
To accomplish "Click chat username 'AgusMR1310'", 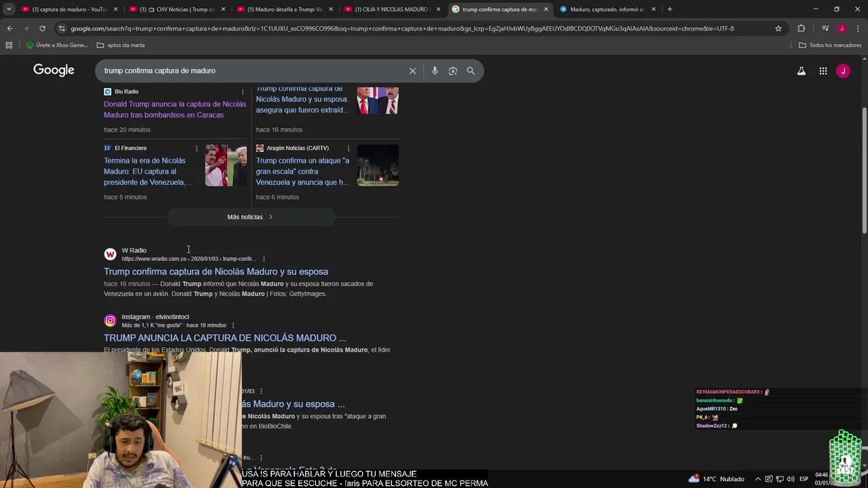I will 712,409.
